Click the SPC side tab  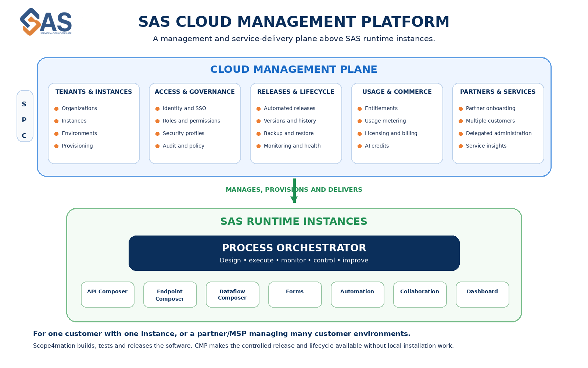(25, 116)
